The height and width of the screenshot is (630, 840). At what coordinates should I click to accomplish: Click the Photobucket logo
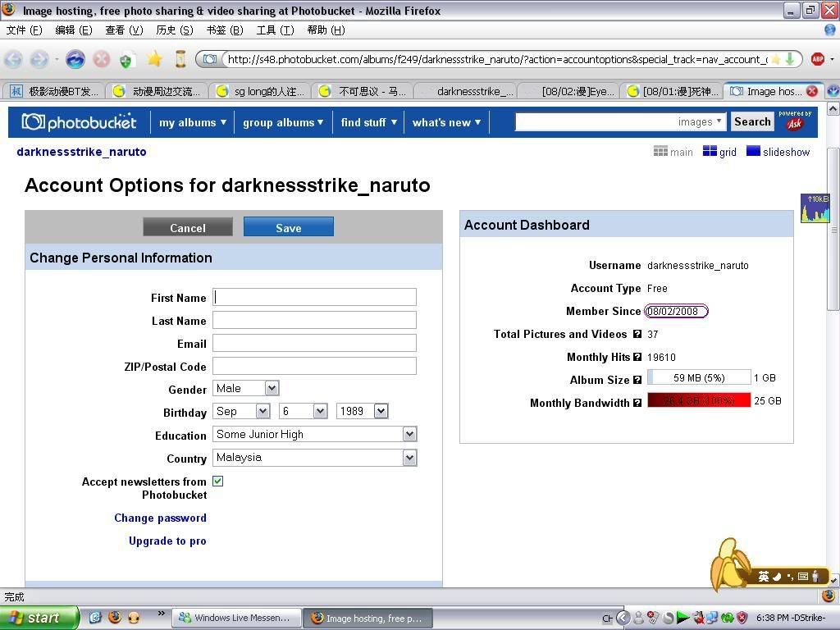click(80, 122)
